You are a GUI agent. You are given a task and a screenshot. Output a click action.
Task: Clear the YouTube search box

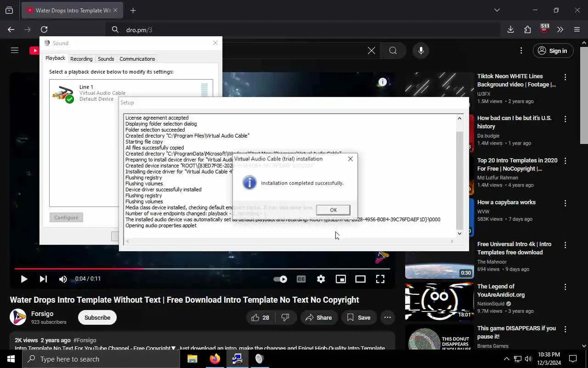(x=371, y=51)
